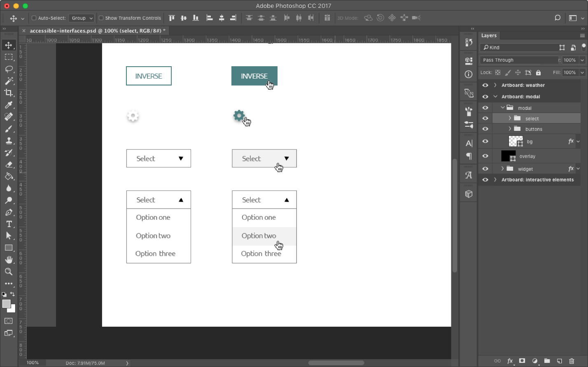
Task: Select the Rectangular Marquee tool
Action: pyautogui.click(x=9, y=57)
